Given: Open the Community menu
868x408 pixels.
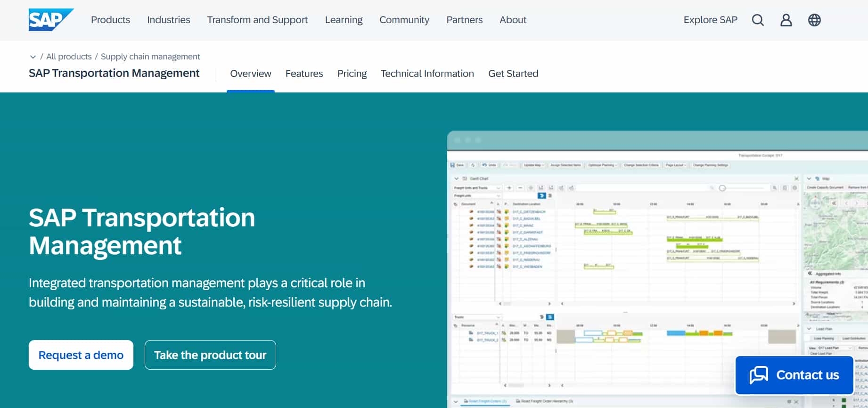Looking at the screenshot, I should pos(404,20).
